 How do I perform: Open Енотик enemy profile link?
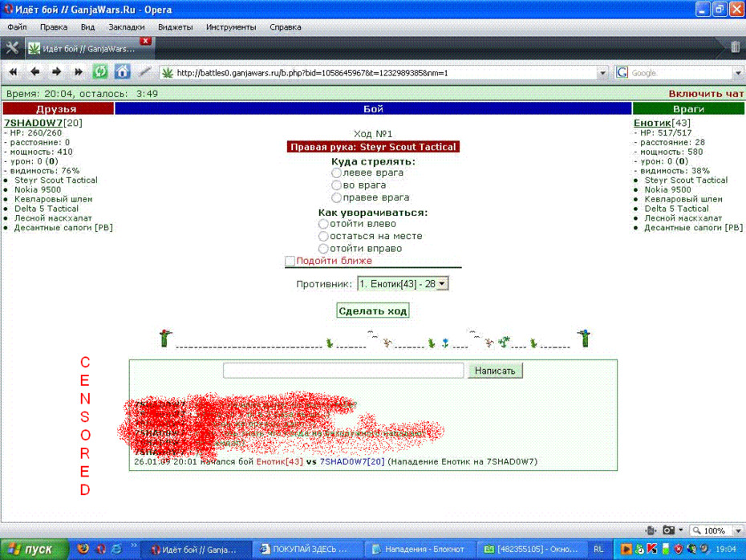tap(652, 123)
